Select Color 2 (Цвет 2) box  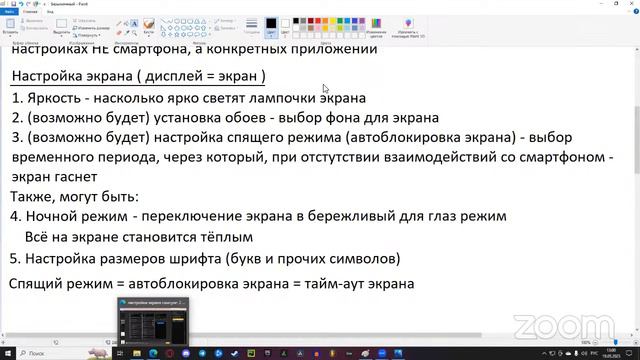[x=285, y=28]
